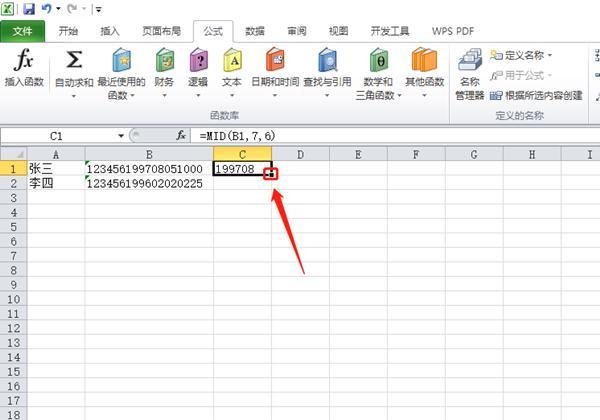600x420 pixels.
Task: Expand the Name Box dropdown arrow
Action: click(x=121, y=136)
